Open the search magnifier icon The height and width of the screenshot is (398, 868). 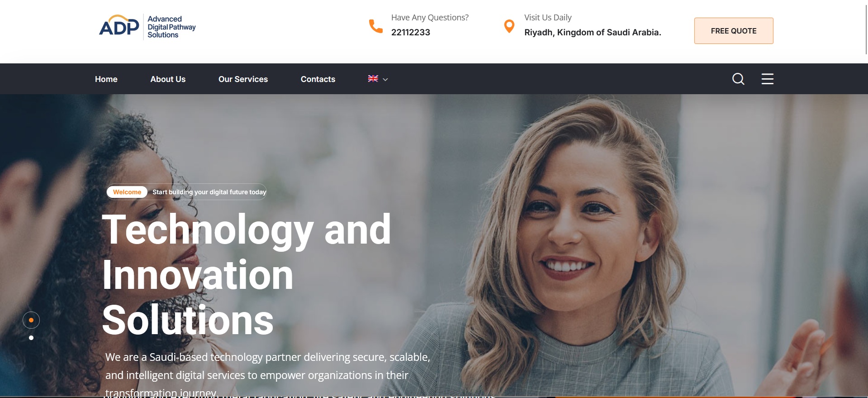pyautogui.click(x=738, y=79)
